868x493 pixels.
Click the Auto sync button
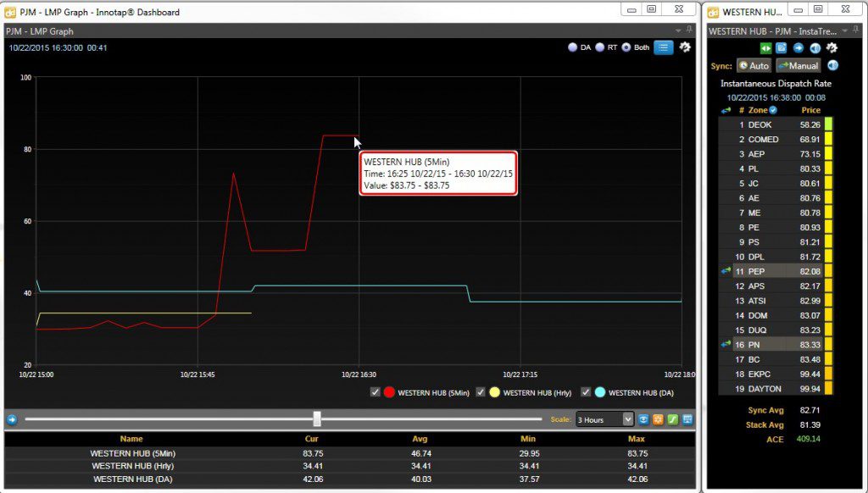[x=754, y=66]
